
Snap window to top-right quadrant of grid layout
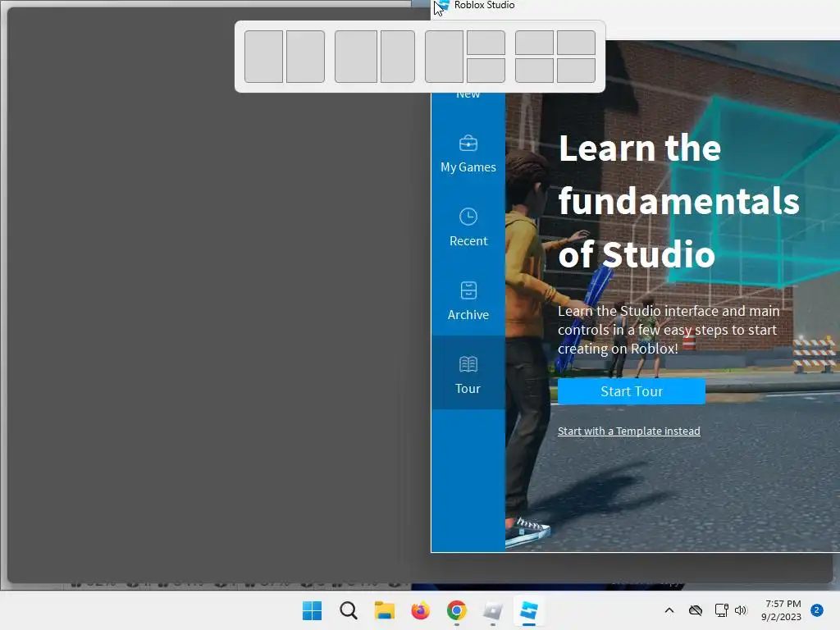(x=576, y=43)
